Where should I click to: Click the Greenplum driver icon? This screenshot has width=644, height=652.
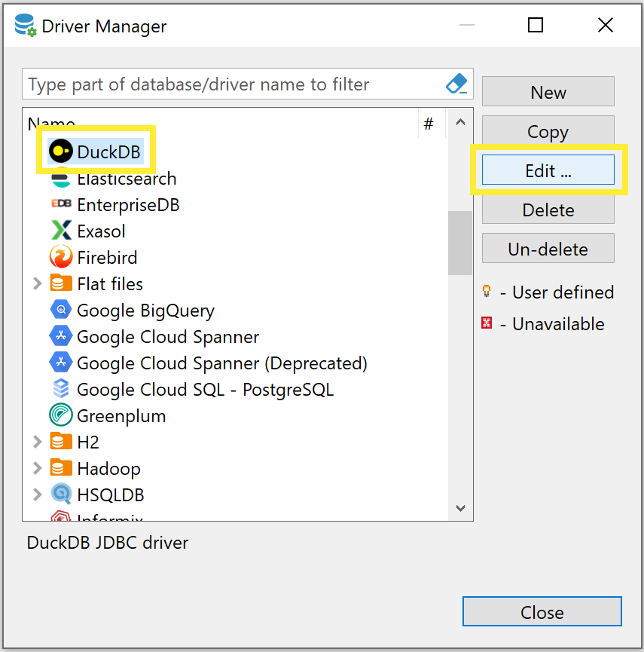pos(61,415)
